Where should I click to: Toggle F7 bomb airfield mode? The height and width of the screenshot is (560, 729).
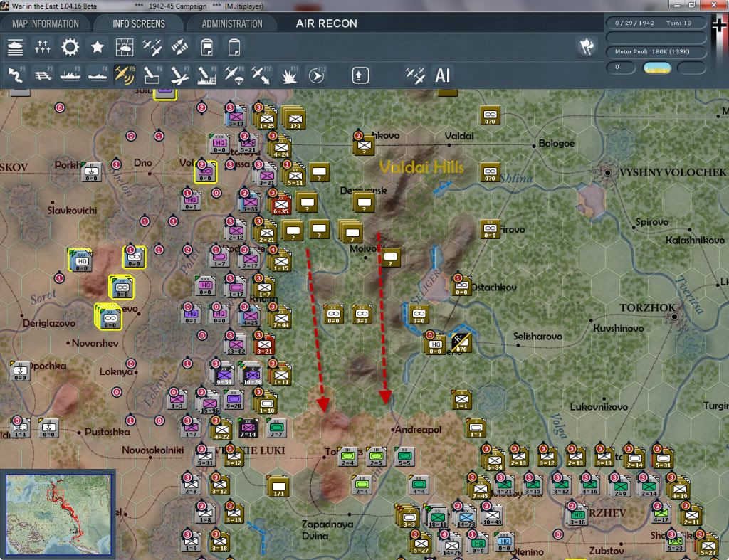tap(179, 75)
